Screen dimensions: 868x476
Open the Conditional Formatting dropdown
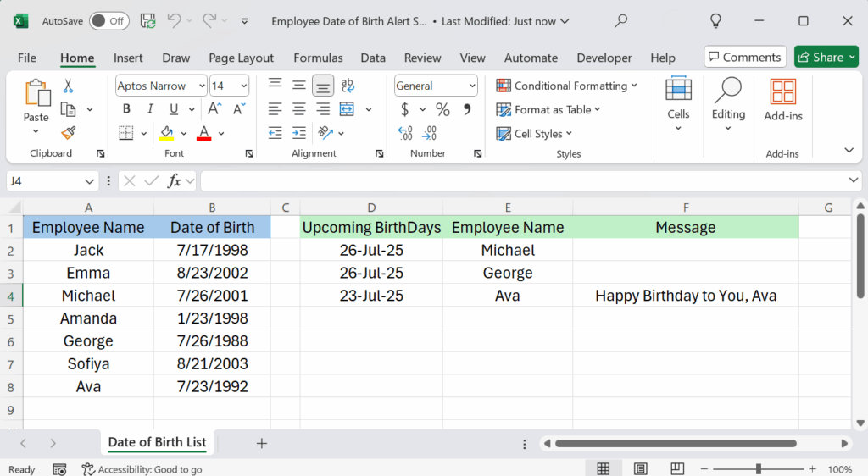566,86
